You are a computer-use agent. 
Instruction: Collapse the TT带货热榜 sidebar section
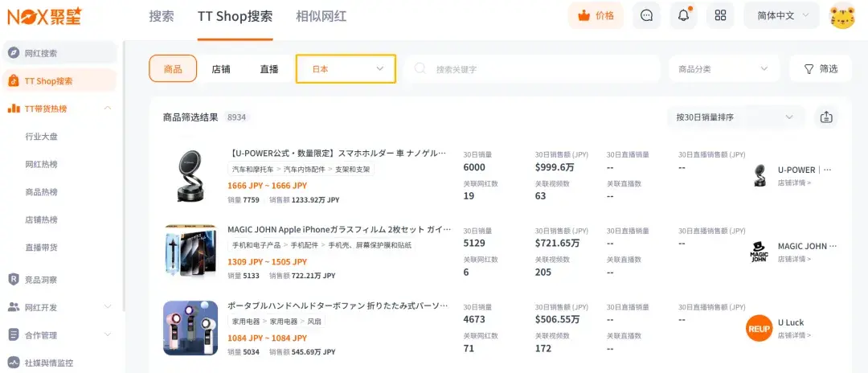click(108, 109)
